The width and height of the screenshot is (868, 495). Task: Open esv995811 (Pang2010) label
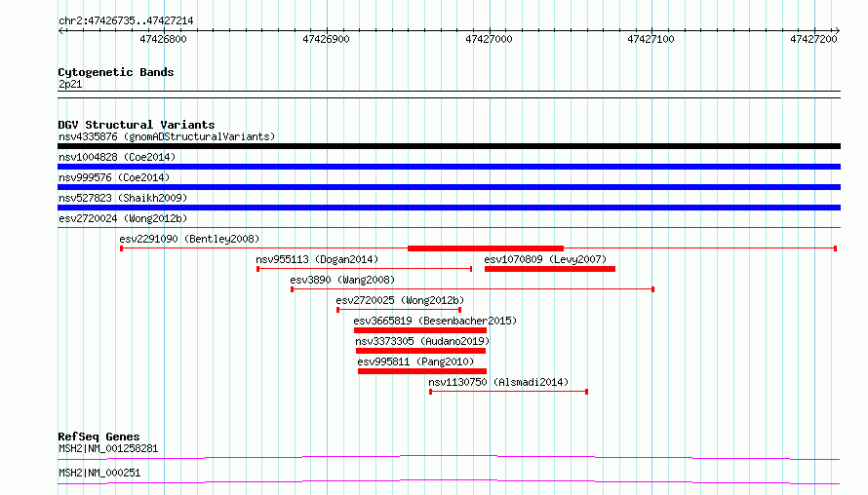(415, 362)
